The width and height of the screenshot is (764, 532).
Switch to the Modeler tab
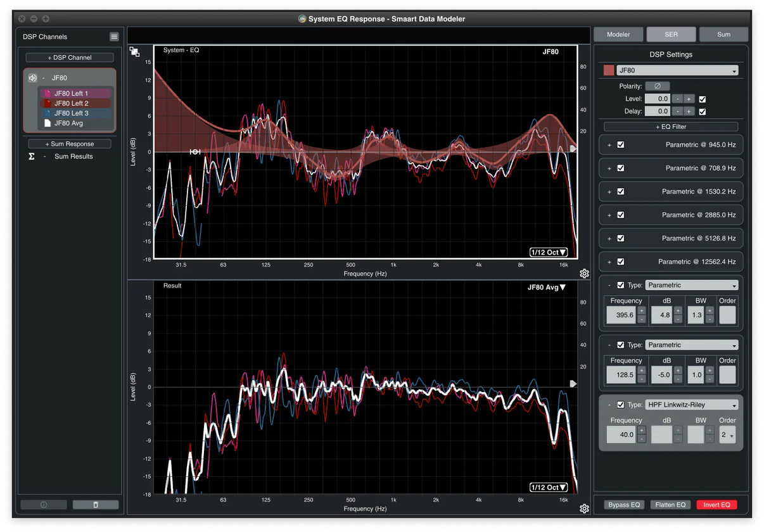click(618, 34)
